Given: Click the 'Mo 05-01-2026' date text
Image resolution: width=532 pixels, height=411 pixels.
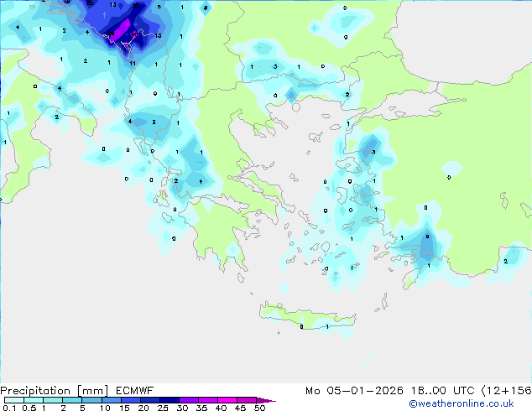Looking at the screenshot, I should 354,391.
